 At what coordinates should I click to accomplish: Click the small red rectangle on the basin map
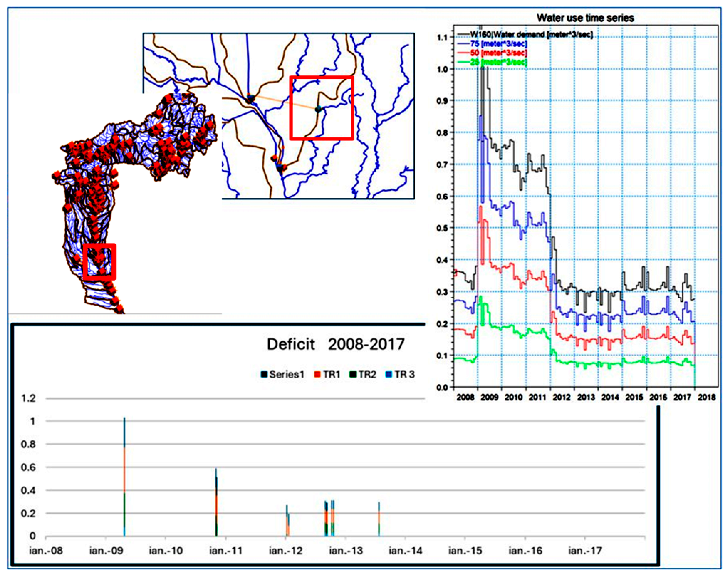click(x=99, y=262)
